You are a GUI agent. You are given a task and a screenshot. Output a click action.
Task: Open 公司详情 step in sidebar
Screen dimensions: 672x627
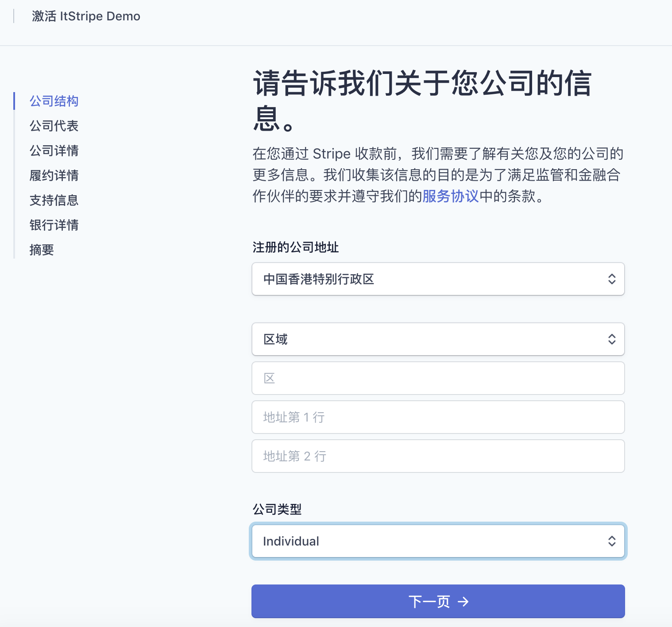tap(54, 151)
